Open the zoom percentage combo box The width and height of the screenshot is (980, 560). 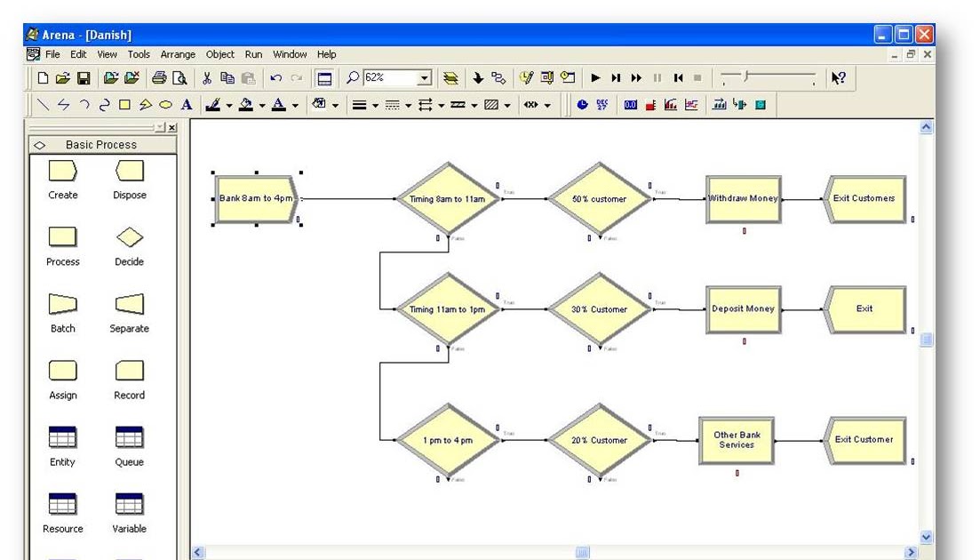click(425, 77)
